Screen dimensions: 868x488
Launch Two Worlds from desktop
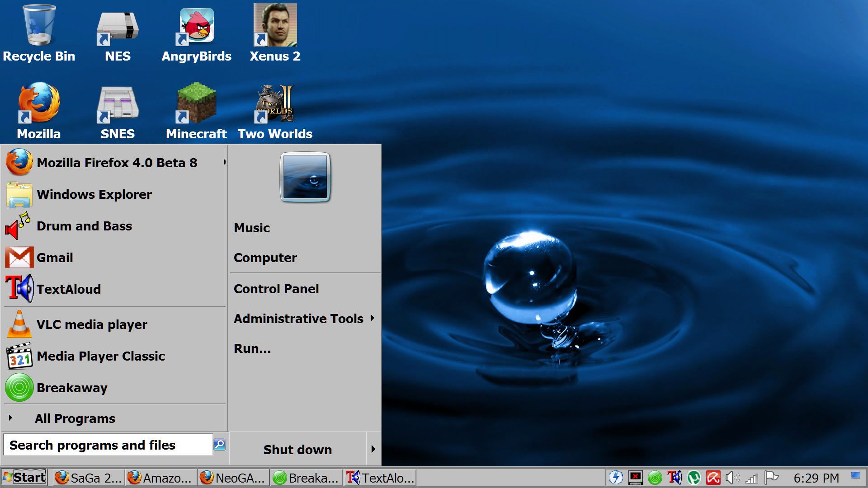pos(275,111)
